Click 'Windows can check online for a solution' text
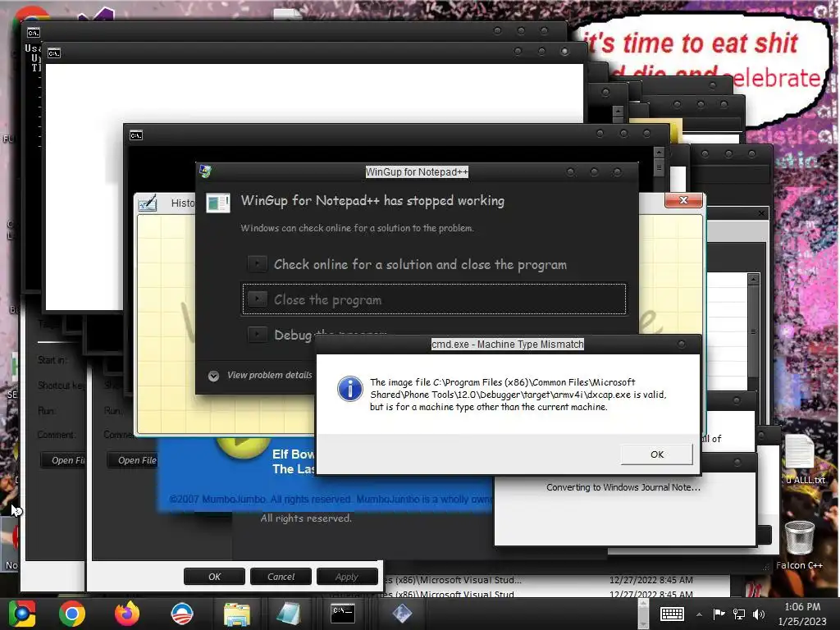Screen dimensions: 840x630 point(357,228)
